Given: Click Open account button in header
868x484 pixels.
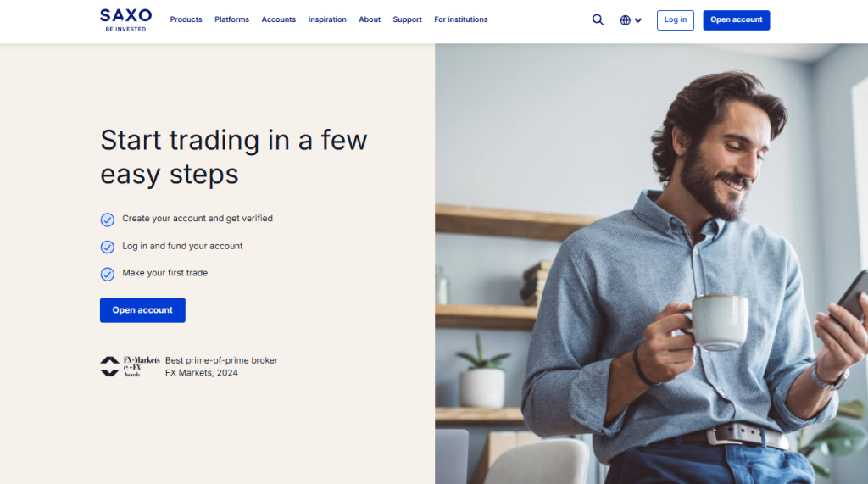Looking at the screenshot, I should click(x=736, y=20).
